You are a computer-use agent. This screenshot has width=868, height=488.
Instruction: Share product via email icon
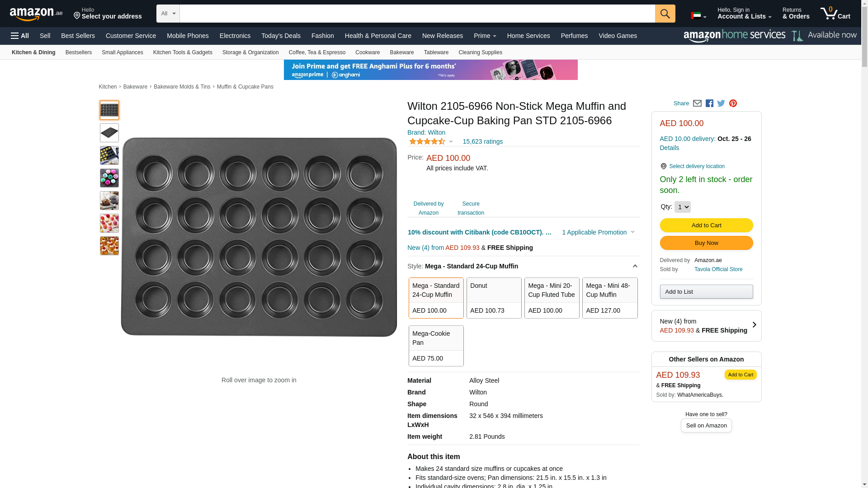[x=697, y=103]
